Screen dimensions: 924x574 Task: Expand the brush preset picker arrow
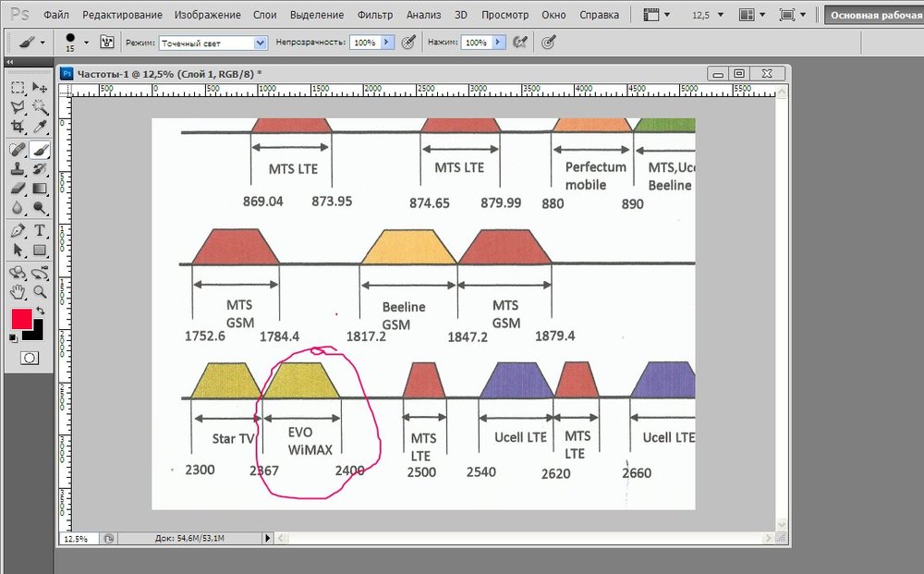click(x=87, y=43)
